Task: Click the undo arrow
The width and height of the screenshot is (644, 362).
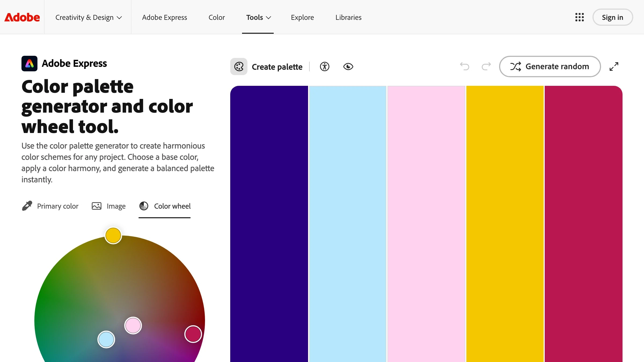Action: (x=465, y=66)
